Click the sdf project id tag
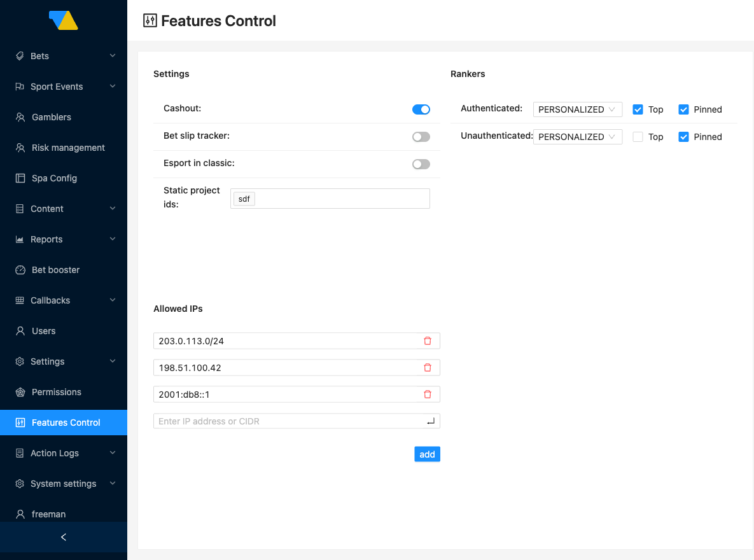754x560 pixels. [x=244, y=199]
